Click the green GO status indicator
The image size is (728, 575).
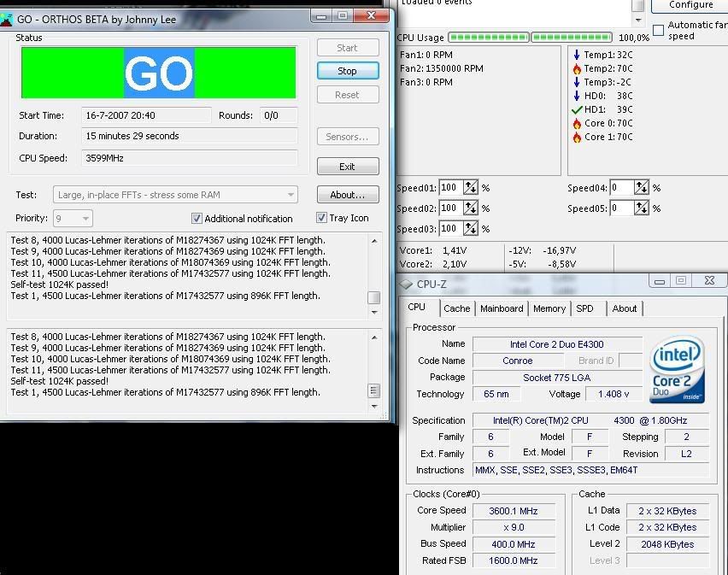[x=159, y=73]
